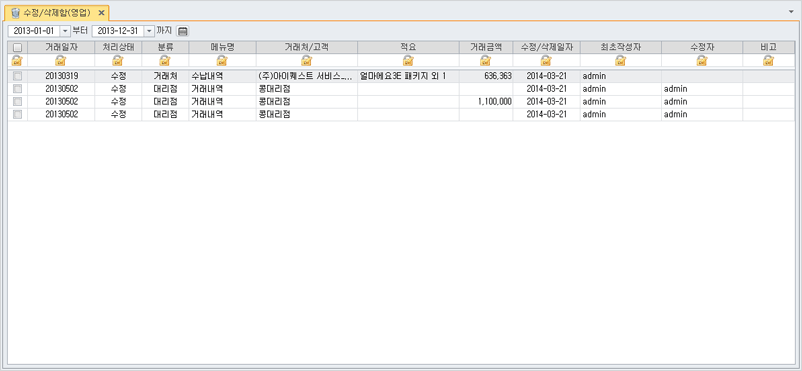Click filter icon under 비고 column
The image size is (802, 371).
(x=768, y=61)
